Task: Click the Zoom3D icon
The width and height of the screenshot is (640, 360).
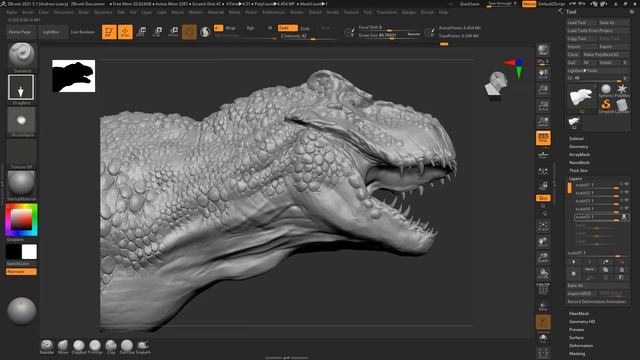Action: click(x=543, y=258)
